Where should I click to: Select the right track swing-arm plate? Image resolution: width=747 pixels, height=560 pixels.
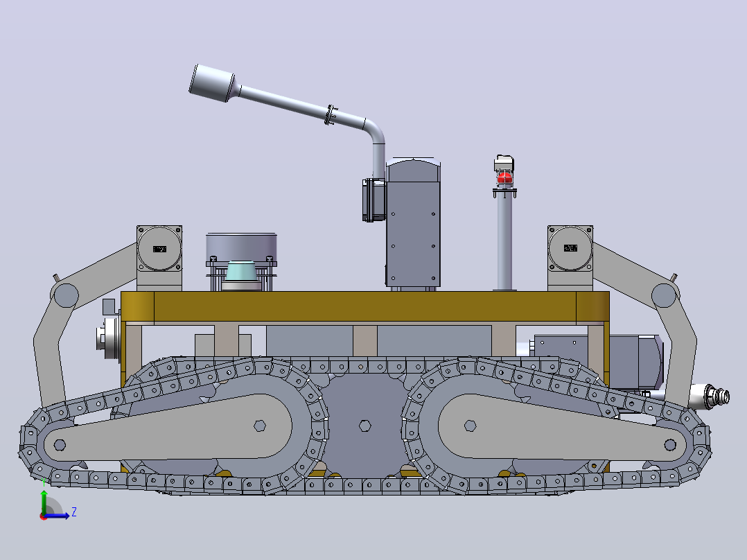[562, 427]
